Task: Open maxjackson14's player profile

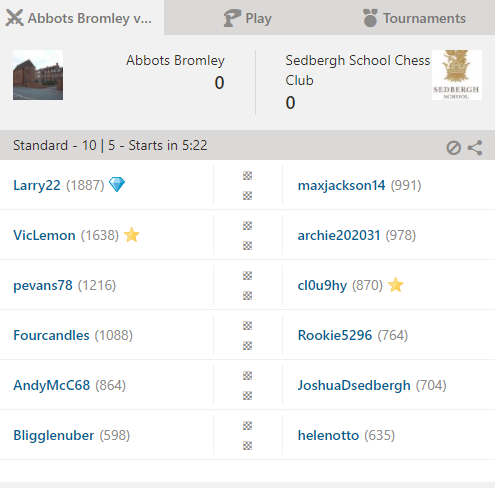Action: click(x=341, y=185)
